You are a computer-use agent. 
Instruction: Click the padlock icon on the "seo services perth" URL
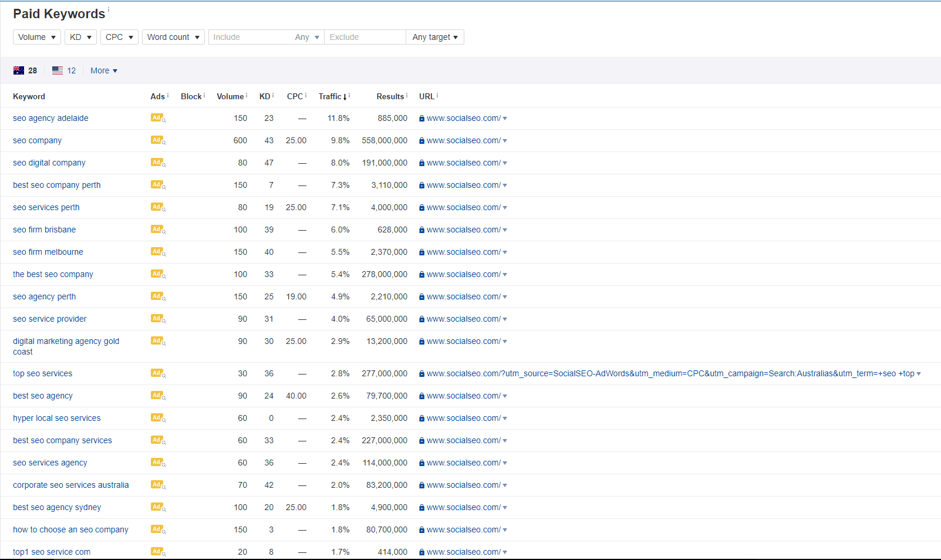(421, 207)
